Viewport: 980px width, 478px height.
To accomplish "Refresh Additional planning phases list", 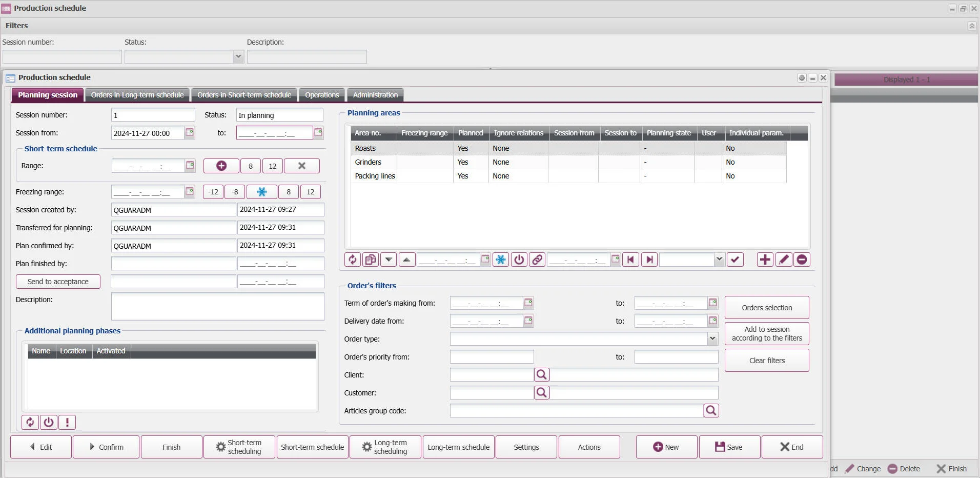I will 30,422.
